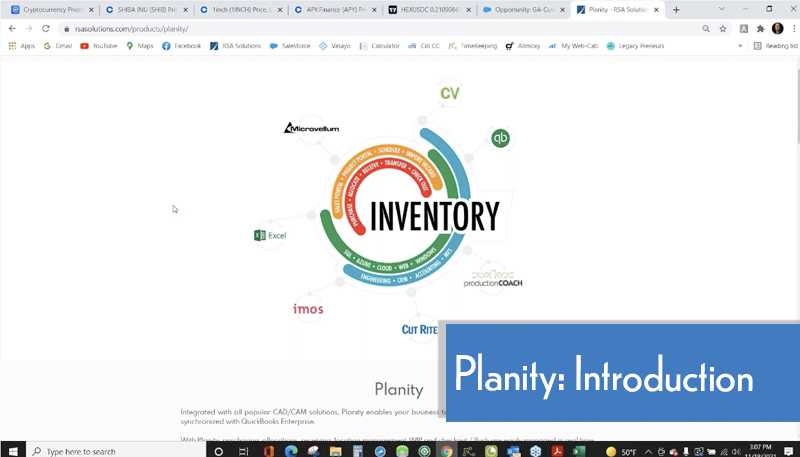800x457 pixels.
Task: Open Microsoft Office from the taskbar
Action: (x=268, y=451)
